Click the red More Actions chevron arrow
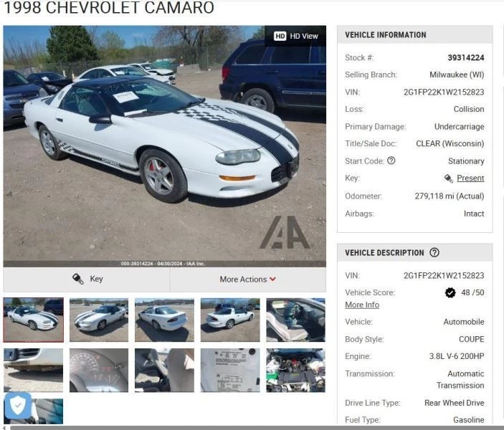Image resolution: width=504 pixels, height=430 pixels. click(x=273, y=279)
